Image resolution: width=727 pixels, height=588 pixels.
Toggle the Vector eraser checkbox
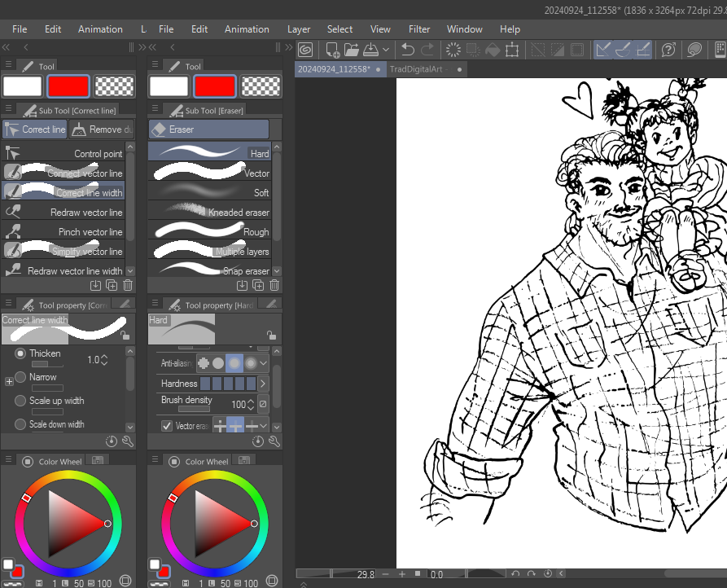pyautogui.click(x=167, y=426)
